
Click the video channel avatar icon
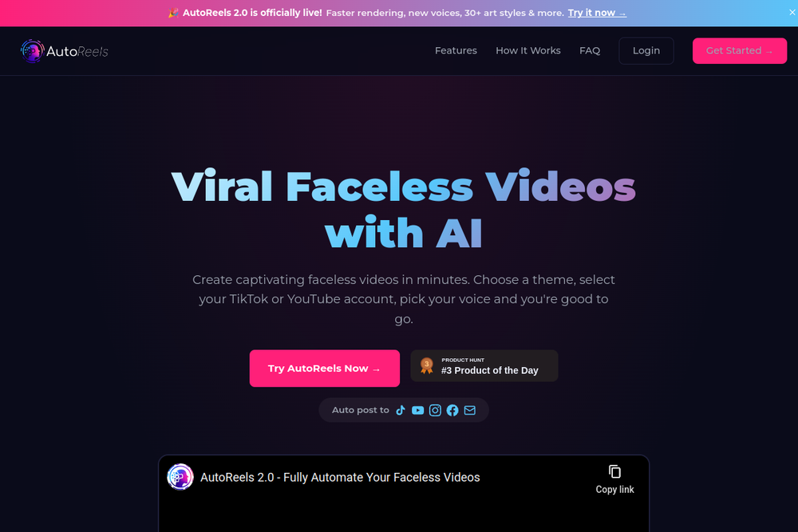click(x=180, y=477)
